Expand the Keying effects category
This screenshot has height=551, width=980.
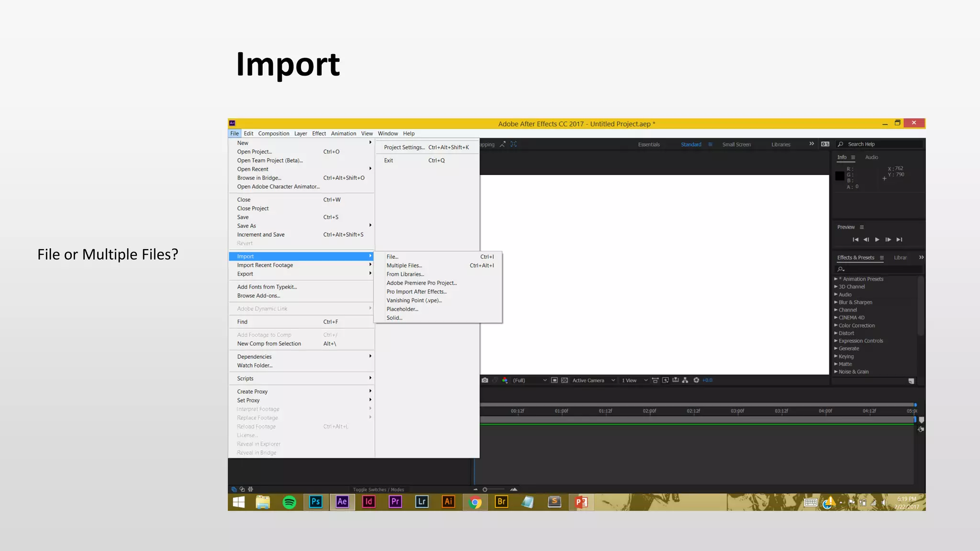[836, 356]
